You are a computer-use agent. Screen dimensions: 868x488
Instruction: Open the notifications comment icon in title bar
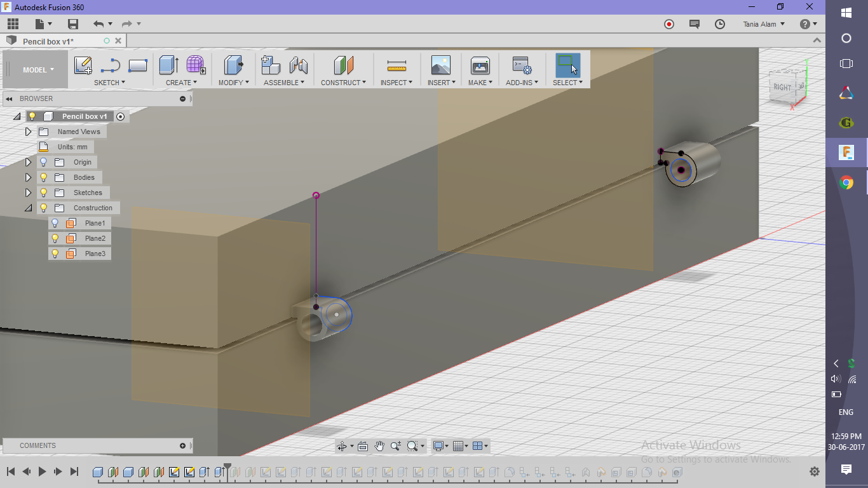695,24
